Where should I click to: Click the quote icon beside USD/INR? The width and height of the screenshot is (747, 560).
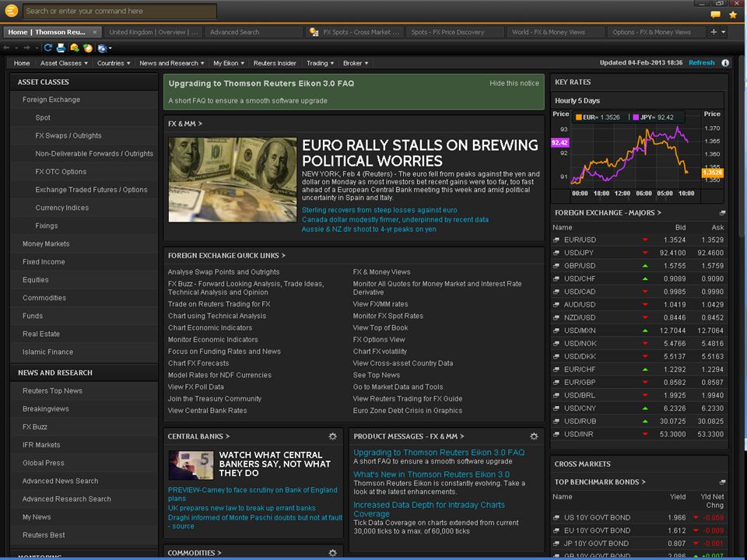point(556,434)
